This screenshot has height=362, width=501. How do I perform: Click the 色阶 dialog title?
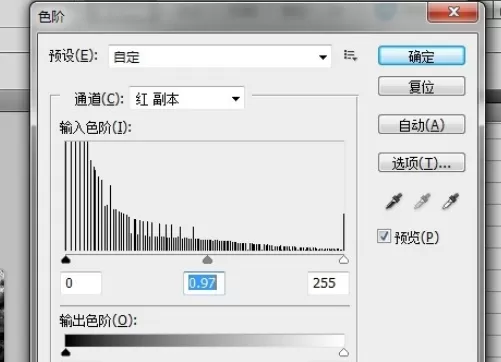tap(51, 16)
